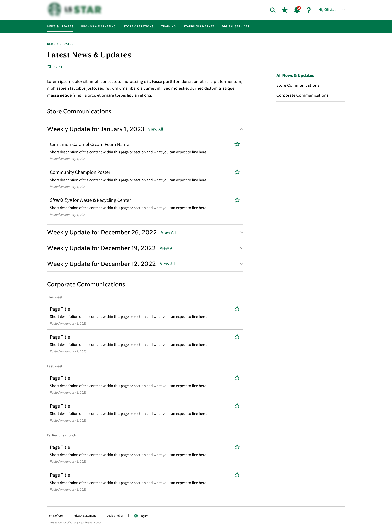Favorite first Page Title under This week
Viewport: 392px width, 532px height.
click(x=237, y=309)
